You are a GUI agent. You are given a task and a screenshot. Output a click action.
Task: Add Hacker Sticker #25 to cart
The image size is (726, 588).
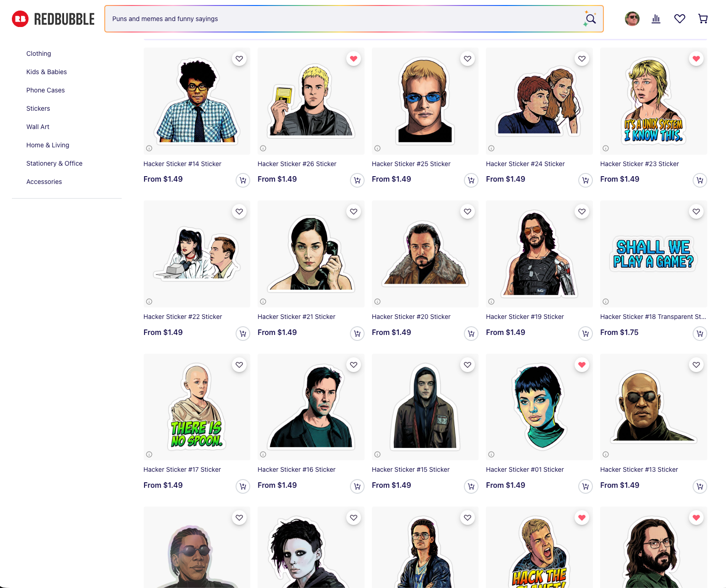[x=471, y=180]
